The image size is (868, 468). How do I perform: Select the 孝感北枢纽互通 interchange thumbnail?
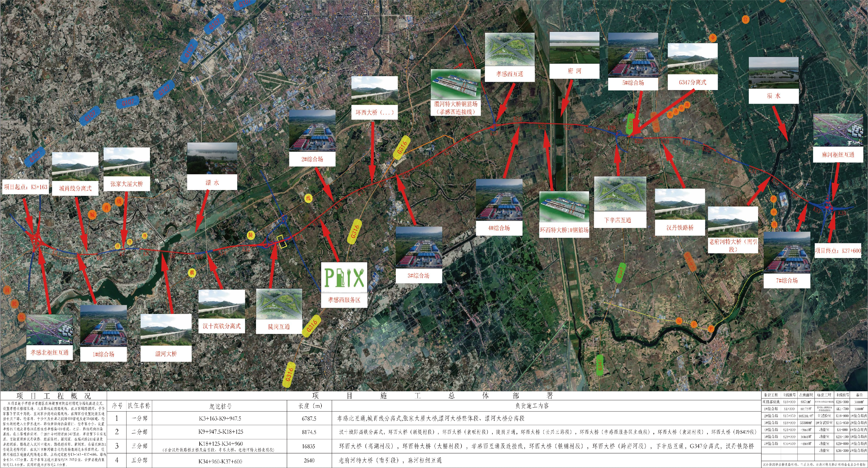pos(49,330)
